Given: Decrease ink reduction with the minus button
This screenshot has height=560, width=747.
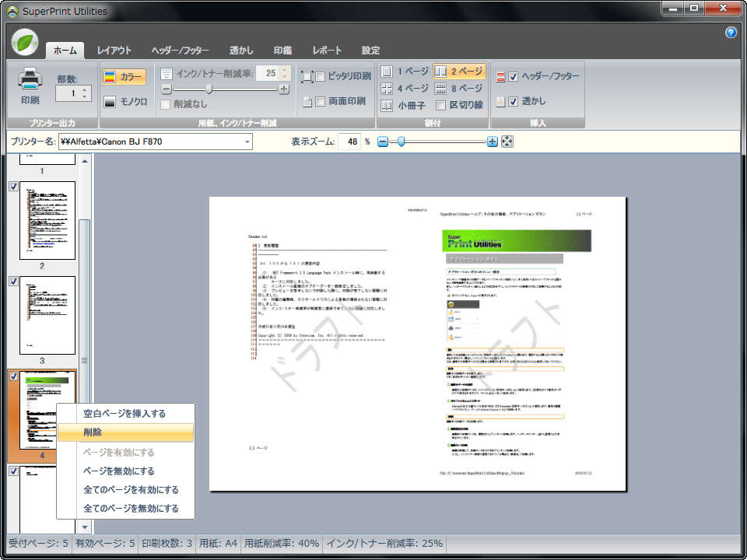Looking at the screenshot, I should point(167,89).
